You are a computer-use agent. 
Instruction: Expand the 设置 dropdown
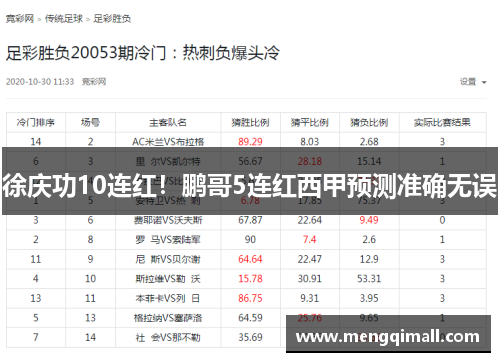tap(473, 82)
